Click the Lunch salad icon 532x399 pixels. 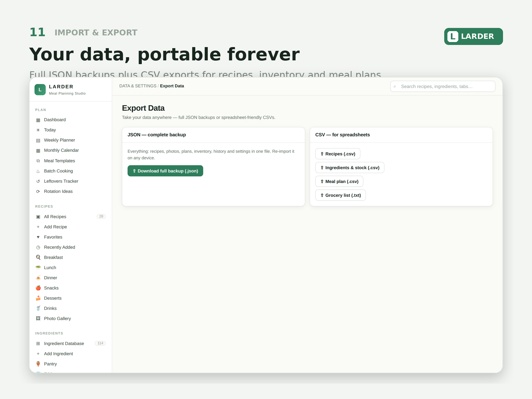pos(38,268)
